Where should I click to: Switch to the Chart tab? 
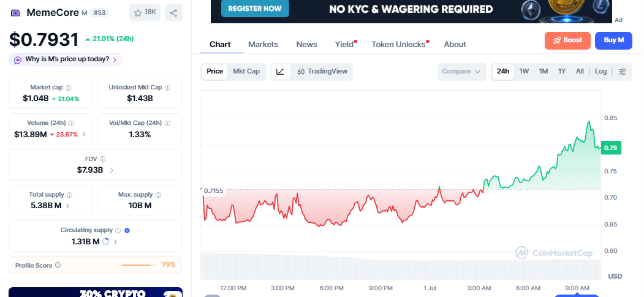pyautogui.click(x=220, y=44)
